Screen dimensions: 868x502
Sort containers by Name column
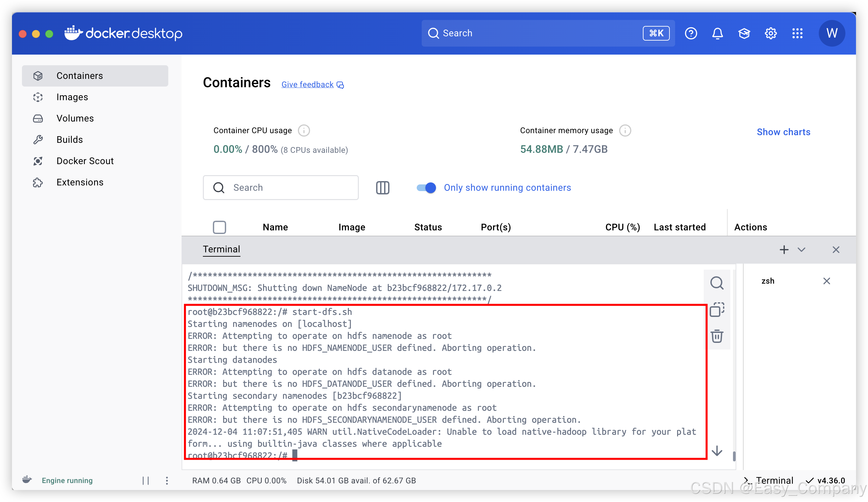pyautogui.click(x=275, y=227)
